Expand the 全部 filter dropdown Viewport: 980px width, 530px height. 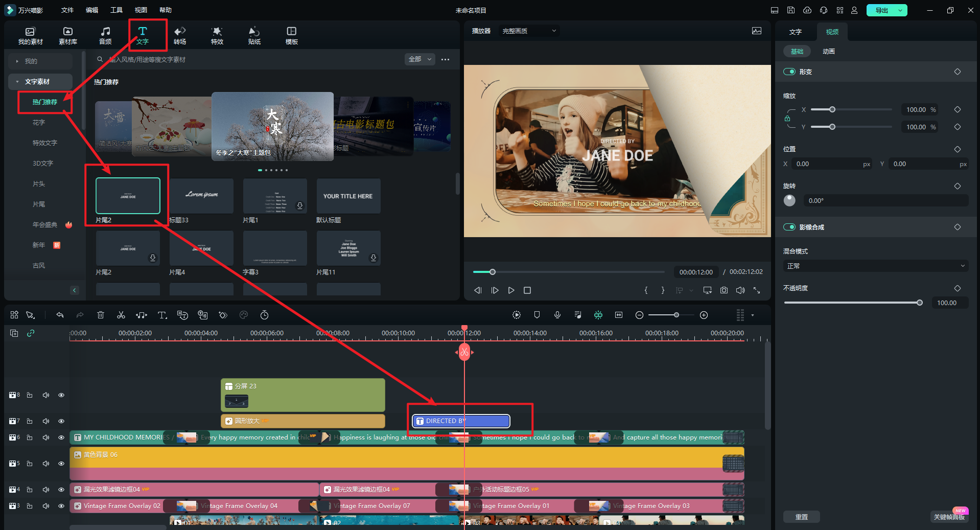[x=419, y=59]
